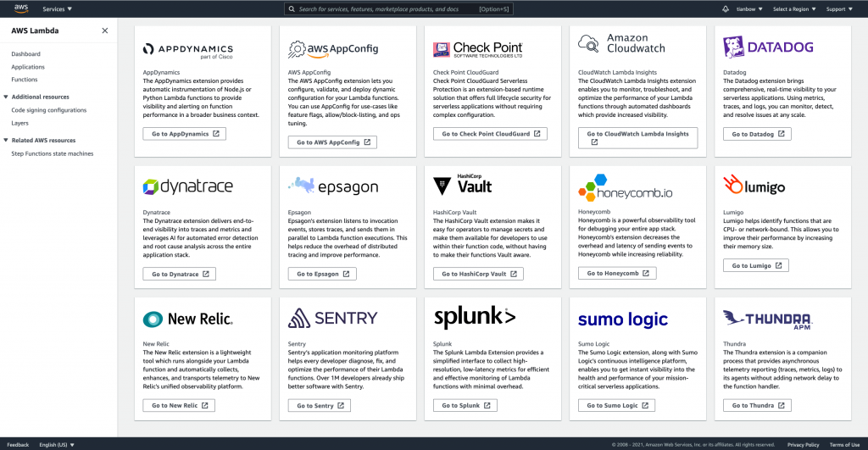The height and width of the screenshot is (450, 868).
Task: Click the Datadog logo
Action: click(768, 47)
